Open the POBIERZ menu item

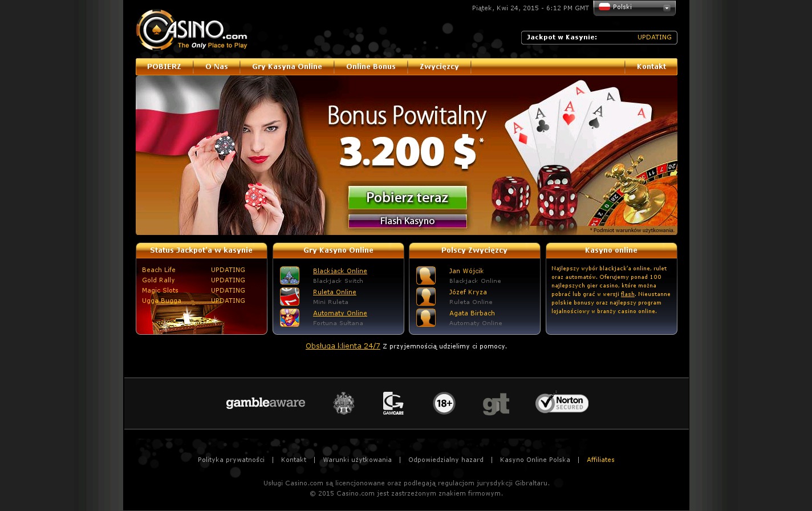(x=164, y=67)
